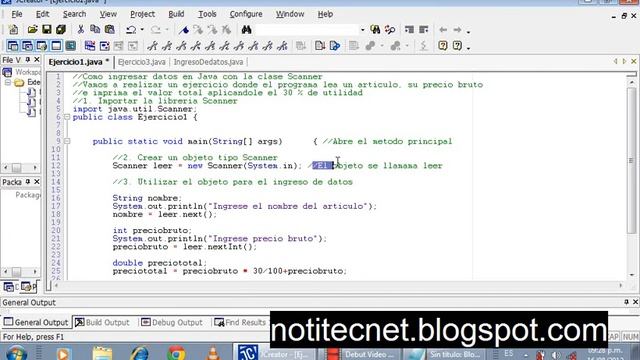Click the Windows Start orb
The height and width of the screenshot is (360, 640).
click(x=16, y=353)
